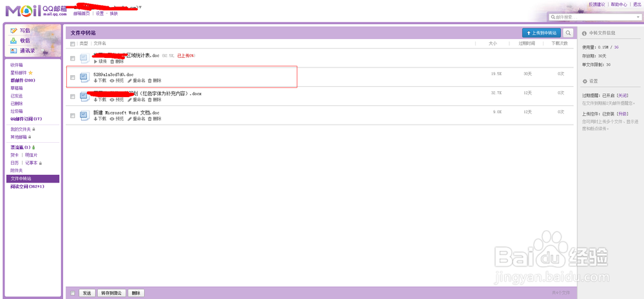Open the 换肤 skin link

114,13
